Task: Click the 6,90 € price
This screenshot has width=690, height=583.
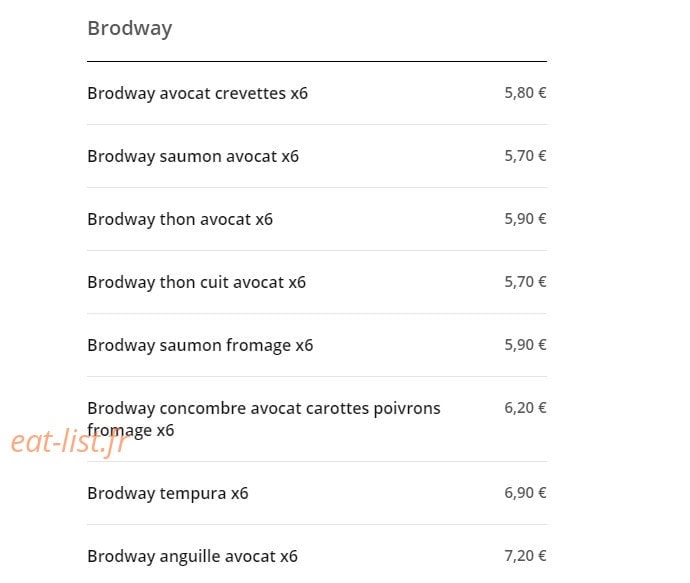Action: (525, 493)
